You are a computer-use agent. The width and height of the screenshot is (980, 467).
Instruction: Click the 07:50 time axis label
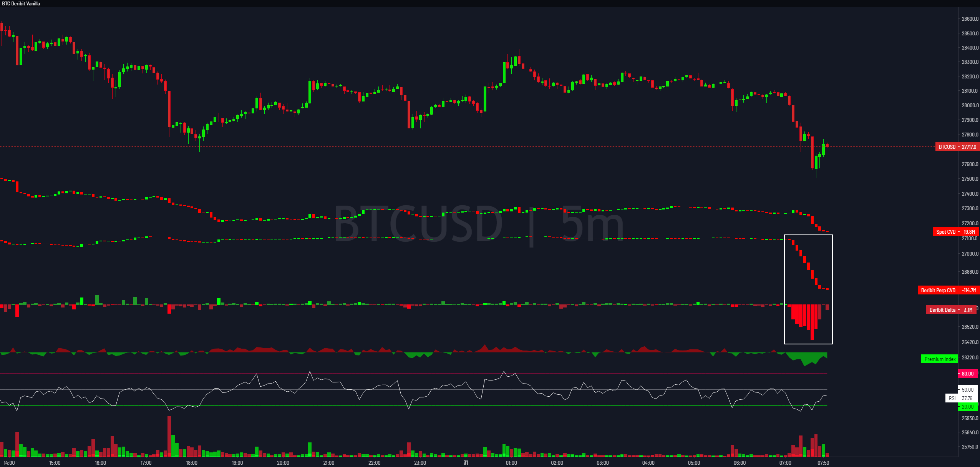(x=823, y=463)
